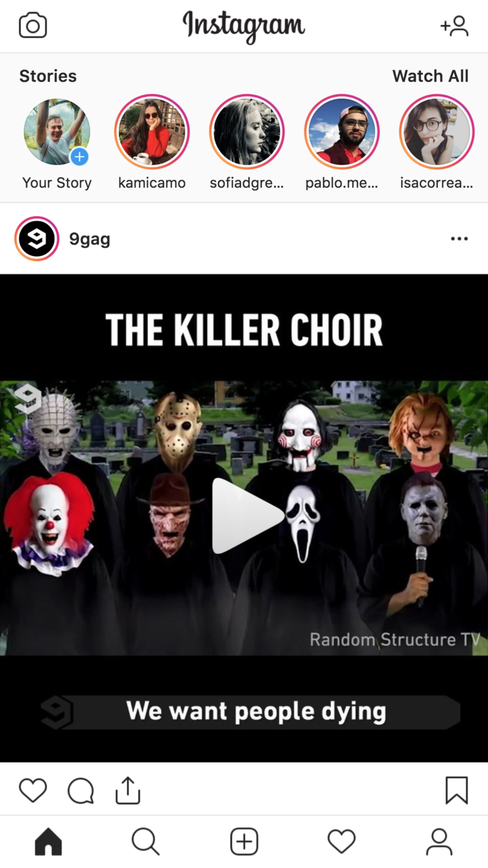This screenshot has width=488, height=868.
Task: Share the post via share icon
Action: click(x=128, y=790)
